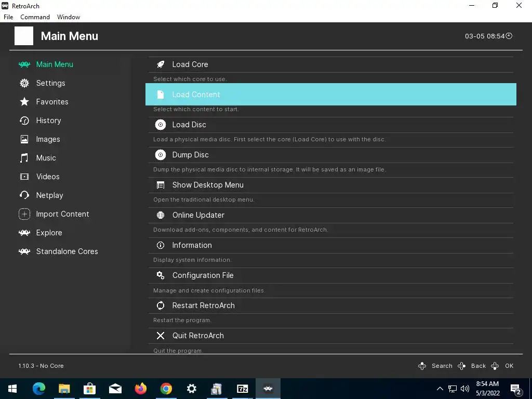The image size is (532, 399).
Task: Launch Microsoft Edge from the taskbar
Action: coord(38,389)
